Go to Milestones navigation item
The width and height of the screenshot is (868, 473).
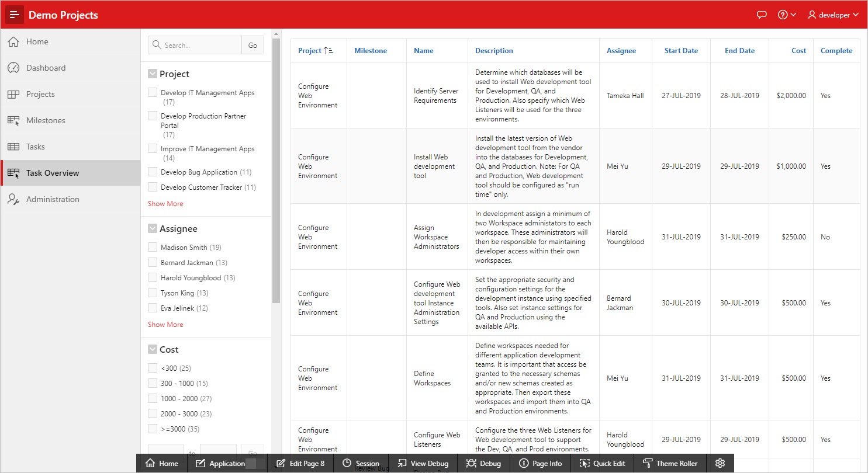(70, 120)
